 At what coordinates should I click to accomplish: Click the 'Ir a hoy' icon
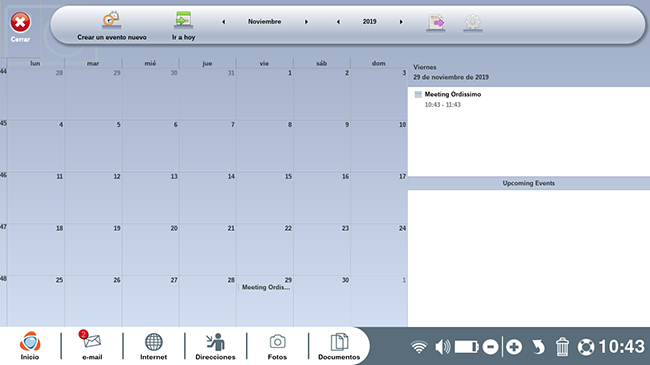pos(183,20)
